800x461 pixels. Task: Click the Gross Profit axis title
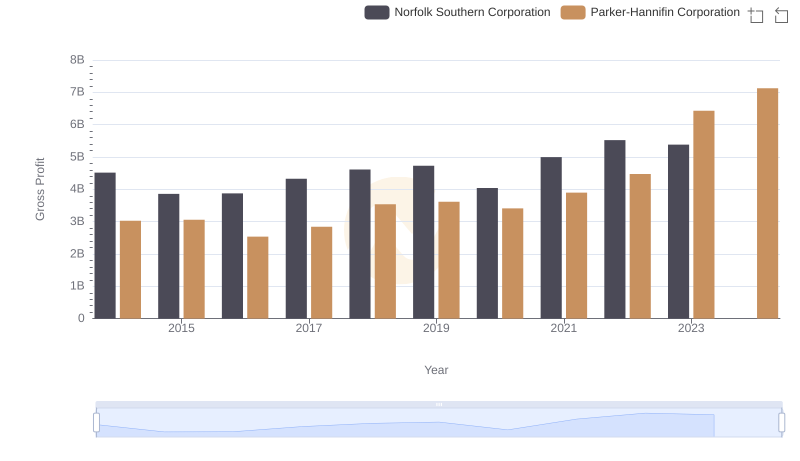click(40, 189)
